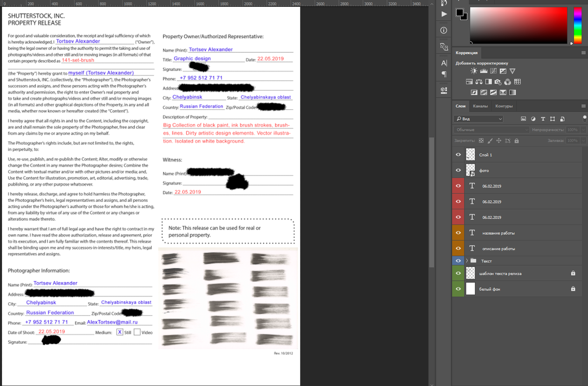Lock all layer attributes padlock icon

516,141
